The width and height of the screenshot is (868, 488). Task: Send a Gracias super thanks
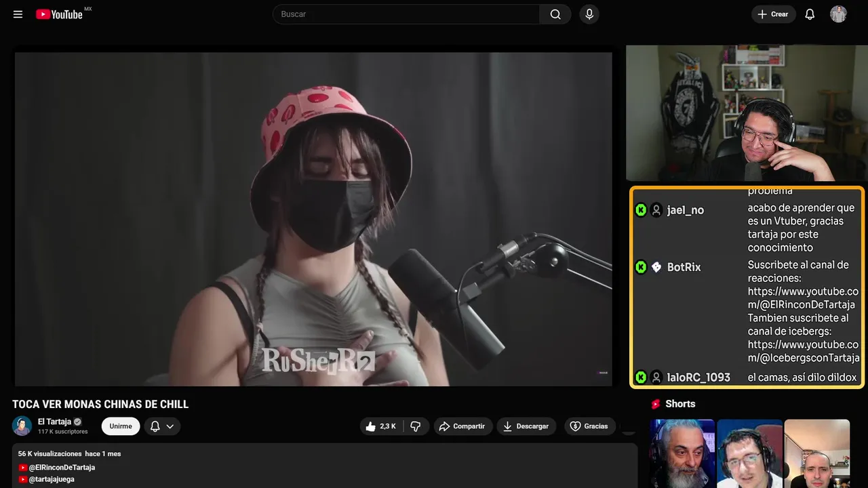click(x=589, y=426)
